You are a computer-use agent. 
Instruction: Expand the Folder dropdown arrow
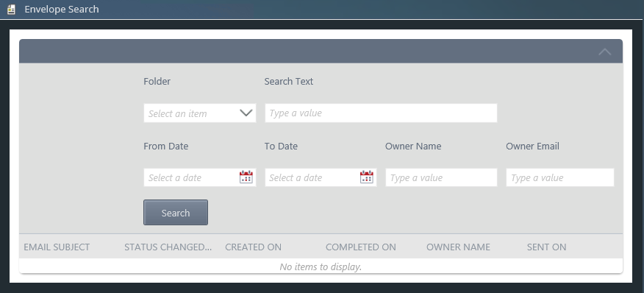(x=246, y=113)
